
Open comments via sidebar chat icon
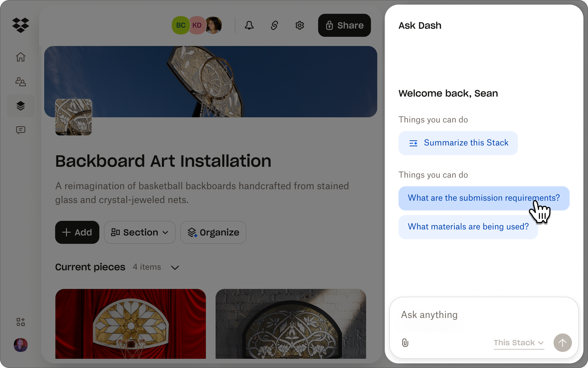(20, 130)
